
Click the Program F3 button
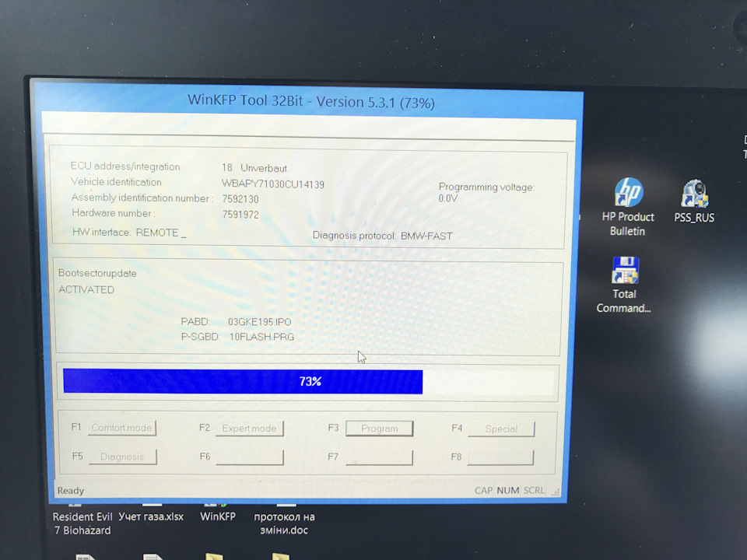click(379, 429)
